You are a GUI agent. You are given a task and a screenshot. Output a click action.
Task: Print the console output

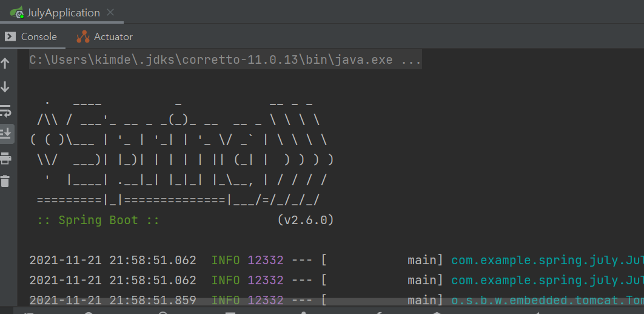point(5,158)
